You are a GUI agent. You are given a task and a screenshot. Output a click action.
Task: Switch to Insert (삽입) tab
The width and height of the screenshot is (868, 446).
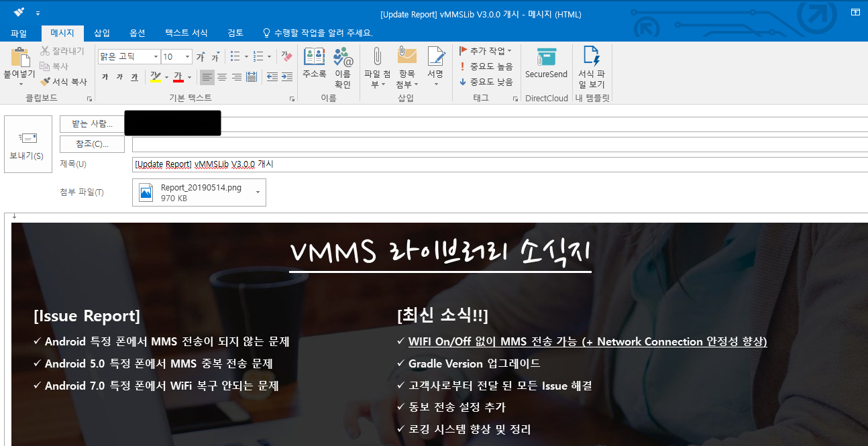102,33
